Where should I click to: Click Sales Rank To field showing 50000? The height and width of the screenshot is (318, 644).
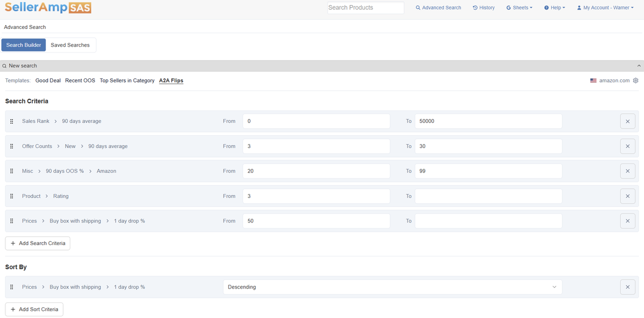[x=488, y=121]
